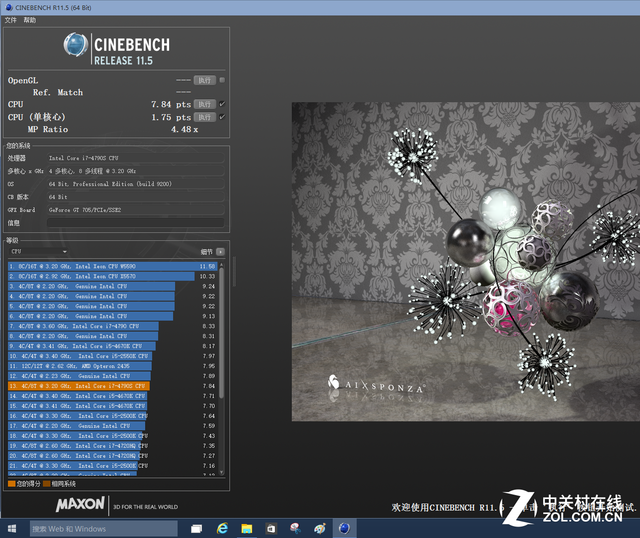Open File Explorer from the taskbar

click(247, 529)
